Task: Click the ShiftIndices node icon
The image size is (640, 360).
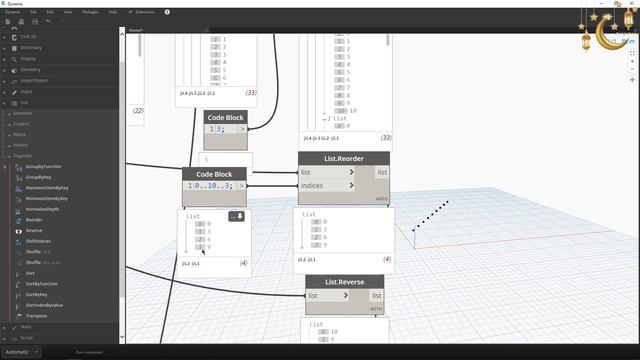Action: [x=19, y=242]
